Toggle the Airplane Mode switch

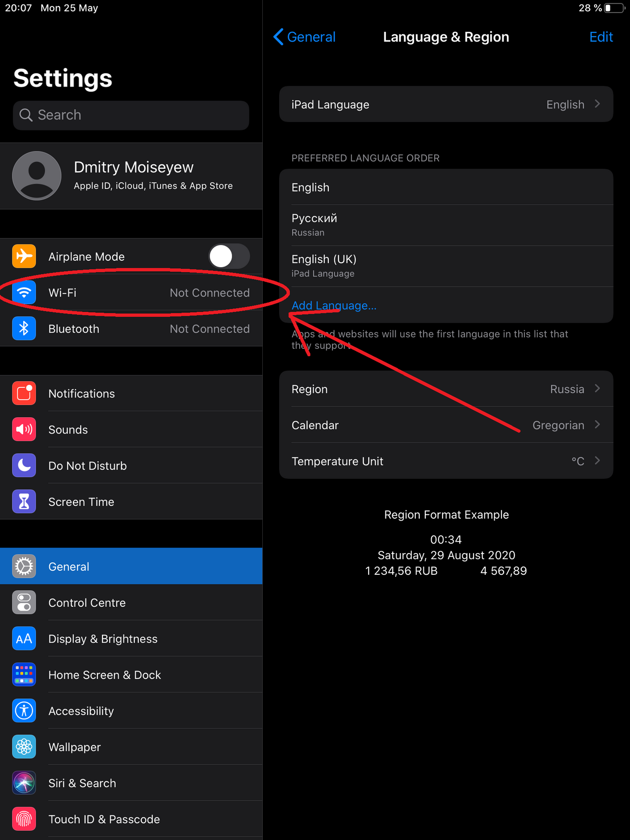click(229, 256)
